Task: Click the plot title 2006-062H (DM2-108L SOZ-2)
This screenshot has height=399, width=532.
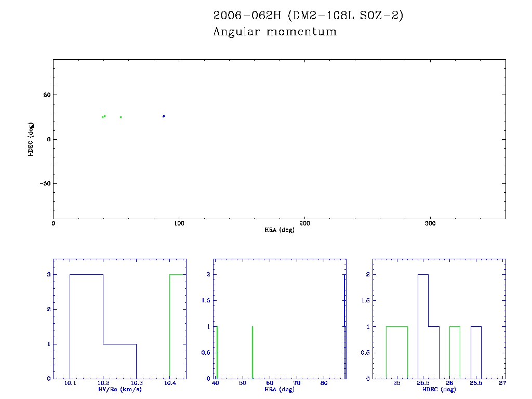Action: click(x=308, y=16)
